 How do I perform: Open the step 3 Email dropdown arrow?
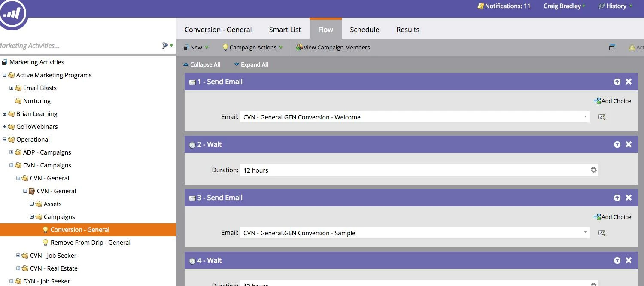pos(586,233)
